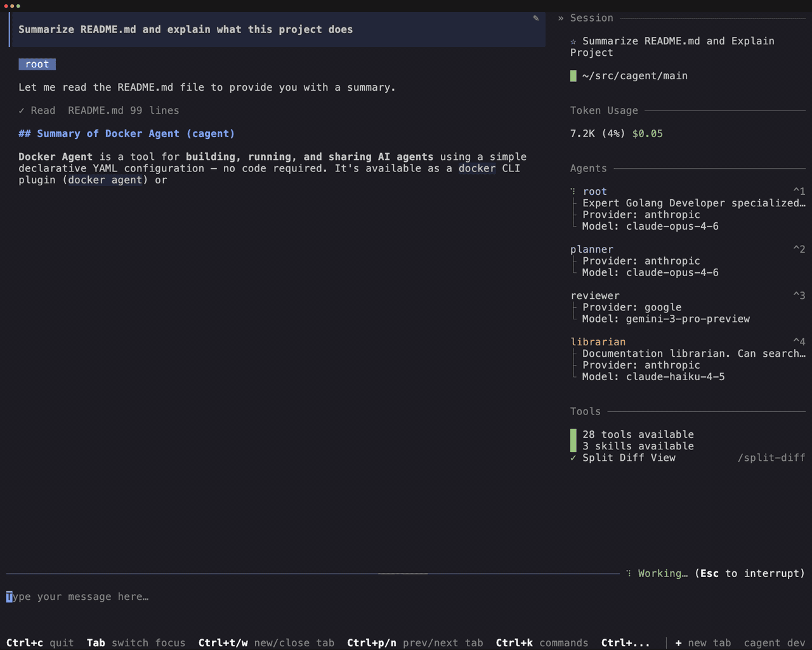Click the Session section header

pyautogui.click(x=592, y=18)
